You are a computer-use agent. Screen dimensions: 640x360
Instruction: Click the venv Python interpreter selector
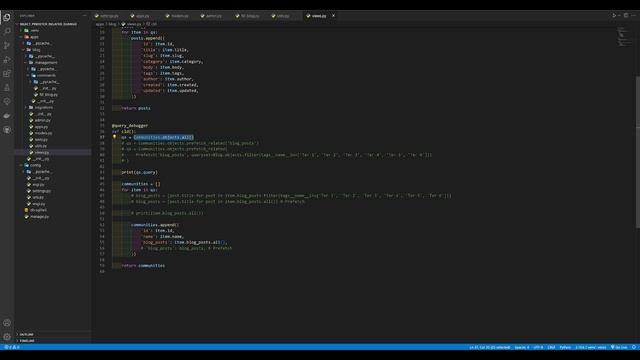coord(591,347)
